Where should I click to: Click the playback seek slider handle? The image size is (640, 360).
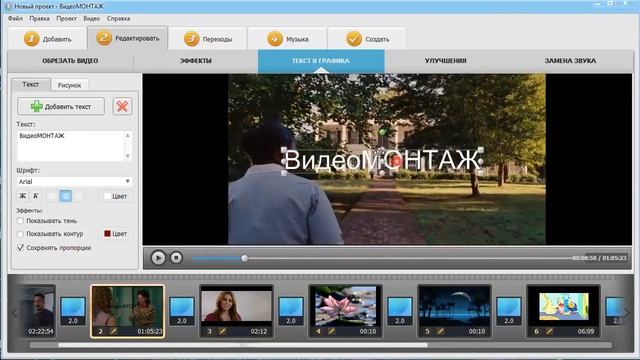click(x=244, y=258)
